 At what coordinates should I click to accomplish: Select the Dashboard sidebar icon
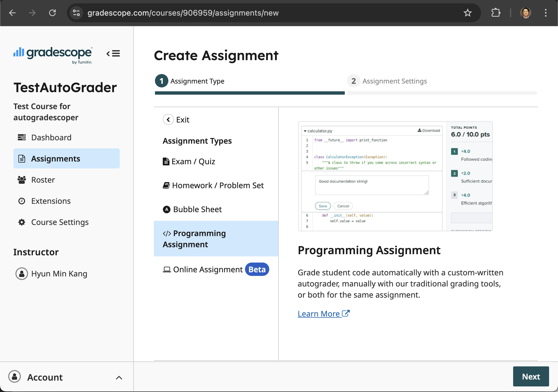[x=22, y=137]
